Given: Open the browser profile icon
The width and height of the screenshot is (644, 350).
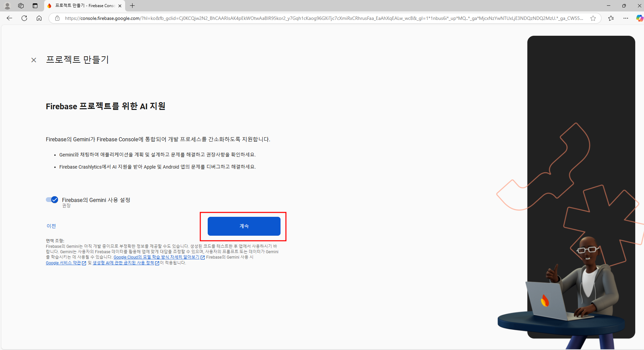Looking at the screenshot, I should tap(7, 6).
